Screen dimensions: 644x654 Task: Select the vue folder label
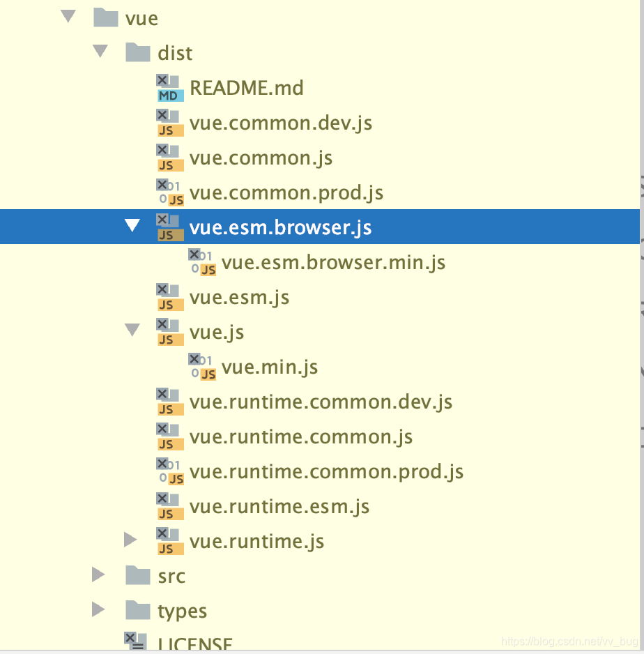tap(141, 19)
